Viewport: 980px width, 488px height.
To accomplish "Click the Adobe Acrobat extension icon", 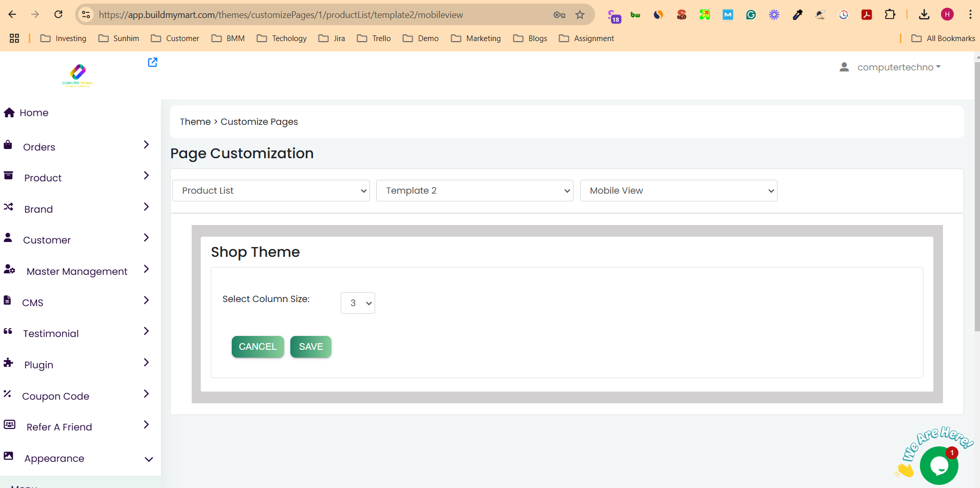I will click(867, 15).
